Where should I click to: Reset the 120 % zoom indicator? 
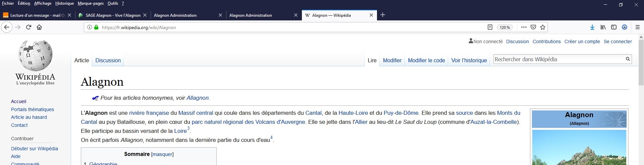click(505, 27)
